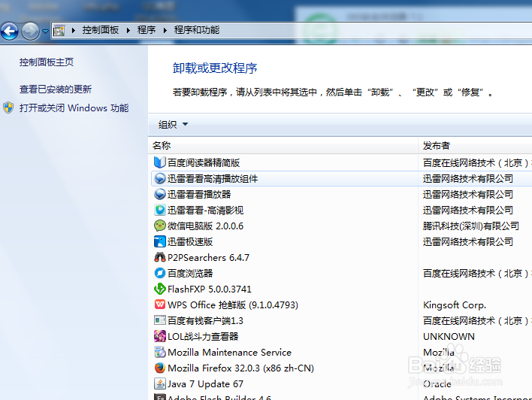Expand arrow before 控制面板 in address bar
The image size is (532, 400).
pos(74,30)
